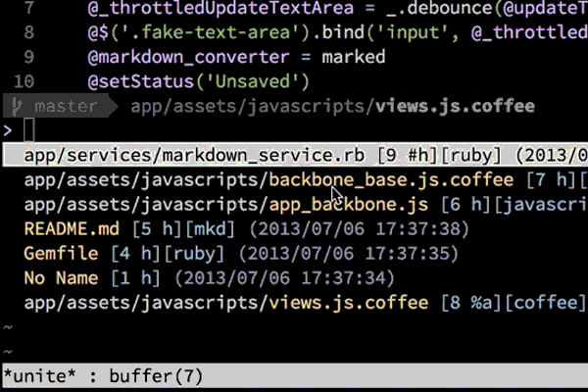
Task: Click the README.md timestamp (2013/07/06 17:37:38)
Action: (x=360, y=228)
